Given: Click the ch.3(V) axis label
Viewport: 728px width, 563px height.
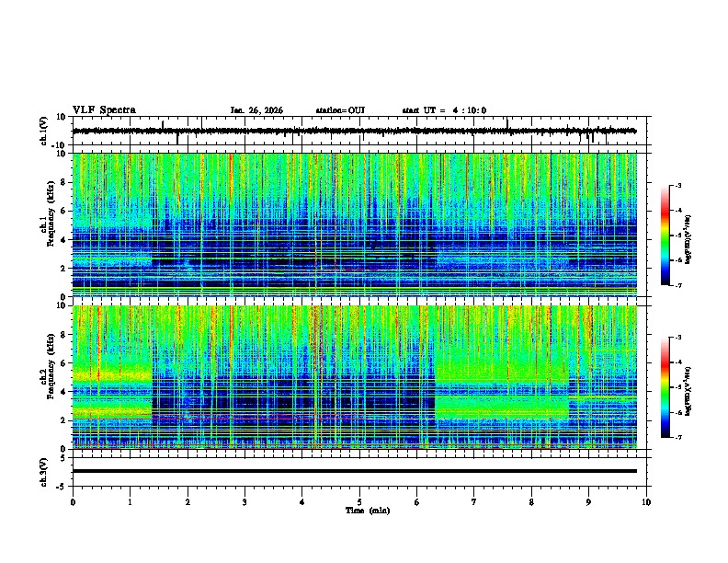Looking at the screenshot, I should [43, 472].
